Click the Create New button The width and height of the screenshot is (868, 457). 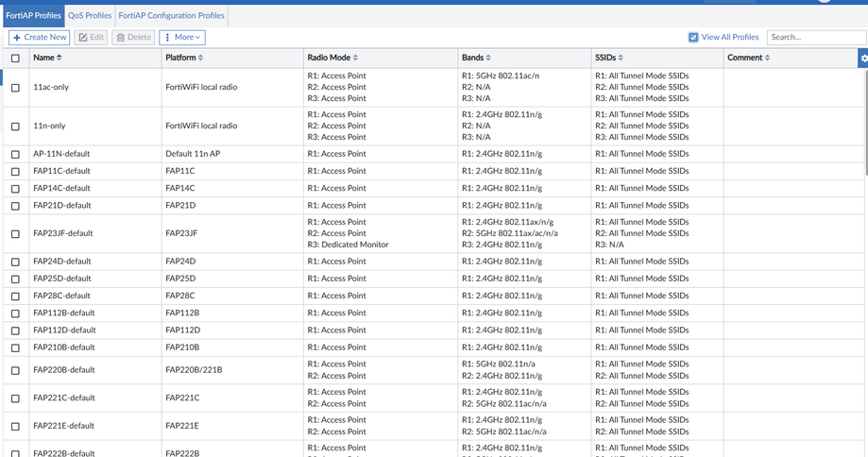coord(39,37)
